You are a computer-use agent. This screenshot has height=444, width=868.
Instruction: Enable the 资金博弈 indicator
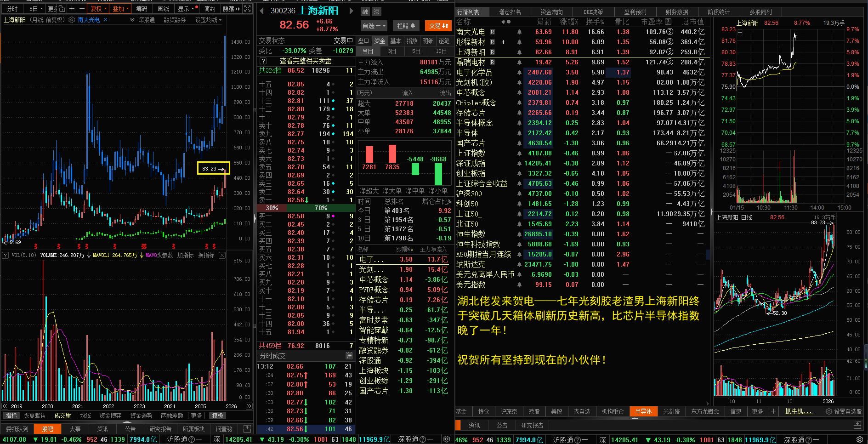pyautogui.click(x=110, y=416)
